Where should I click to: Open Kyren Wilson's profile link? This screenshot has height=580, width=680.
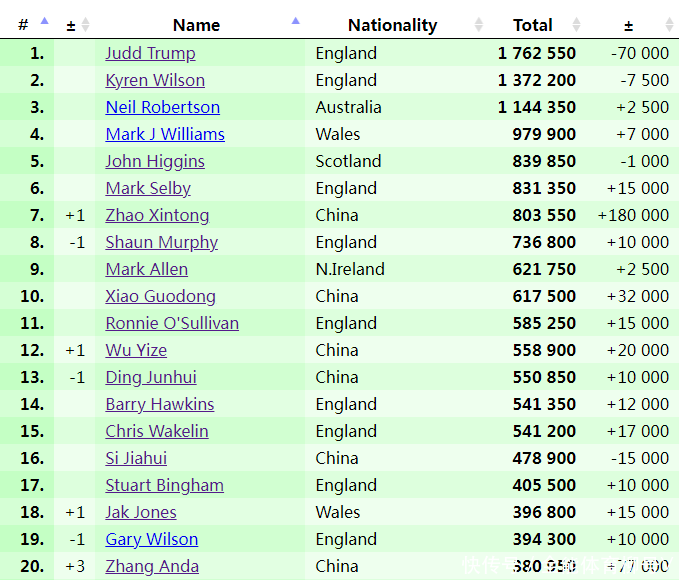click(x=155, y=80)
